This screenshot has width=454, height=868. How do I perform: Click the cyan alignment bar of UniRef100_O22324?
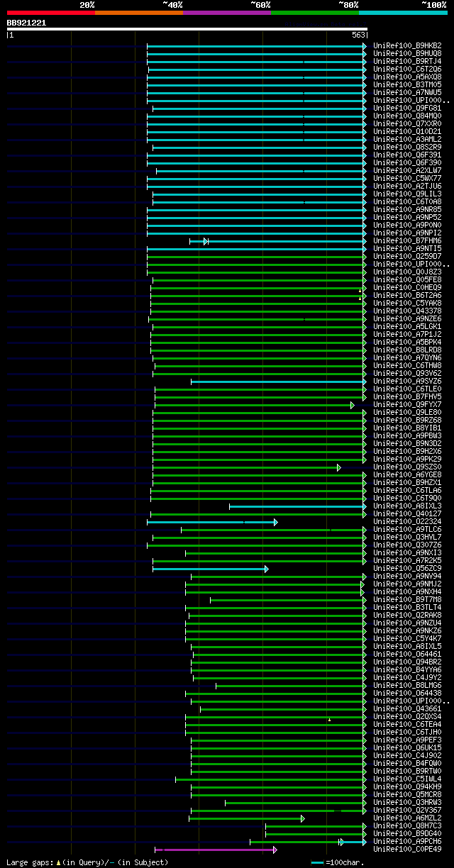pos(212,522)
